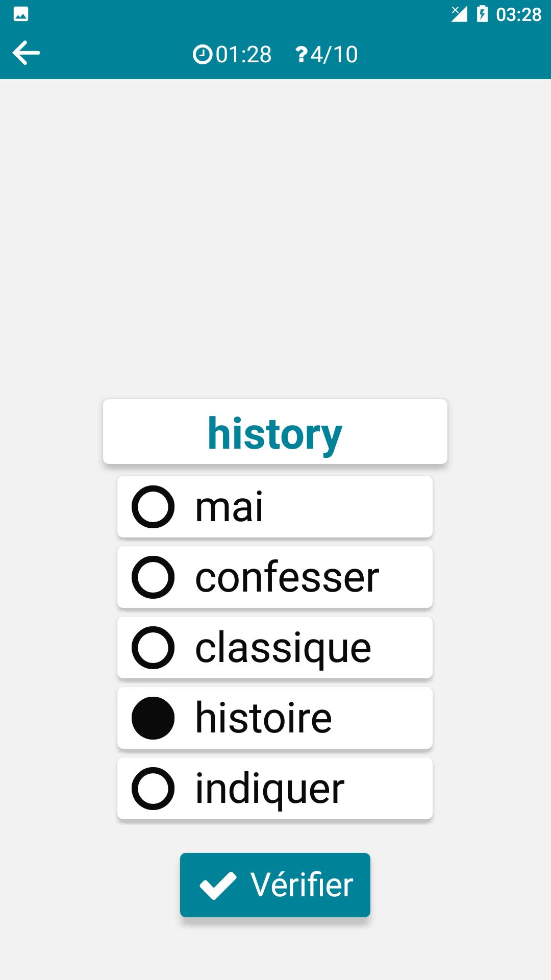Tap the 01:28 timer text

click(244, 55)
